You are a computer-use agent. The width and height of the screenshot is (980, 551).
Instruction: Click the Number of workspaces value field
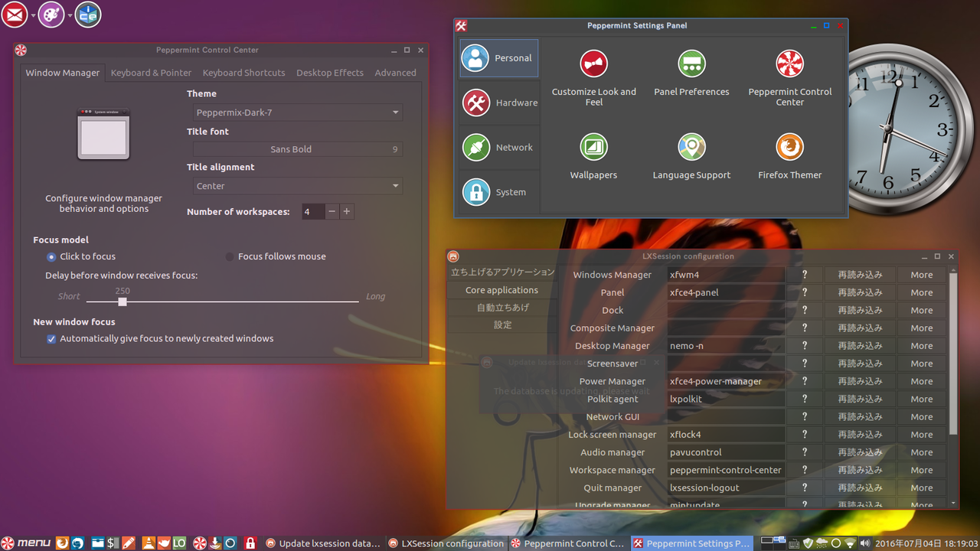click(314, 211)
